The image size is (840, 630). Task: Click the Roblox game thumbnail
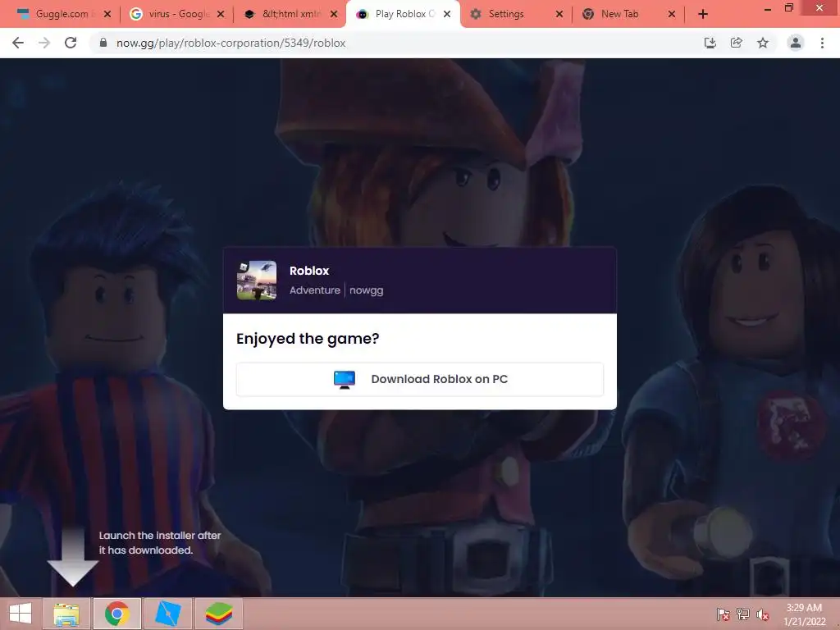257,281
